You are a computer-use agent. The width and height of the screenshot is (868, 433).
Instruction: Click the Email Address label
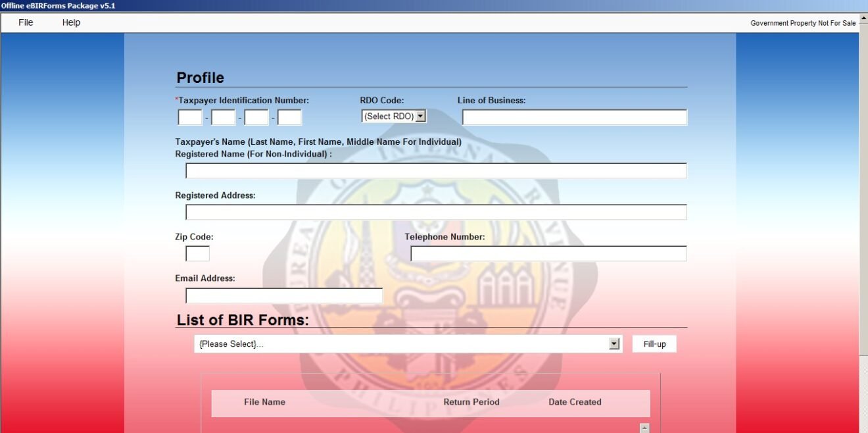[205, 278]
